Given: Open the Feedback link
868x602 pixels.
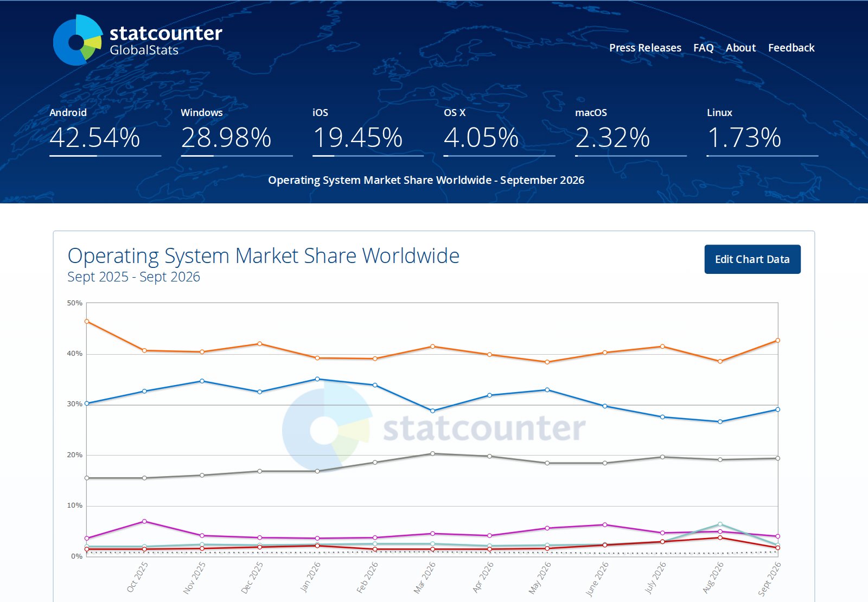Looking at the screenshot, I should pos(791,48).
